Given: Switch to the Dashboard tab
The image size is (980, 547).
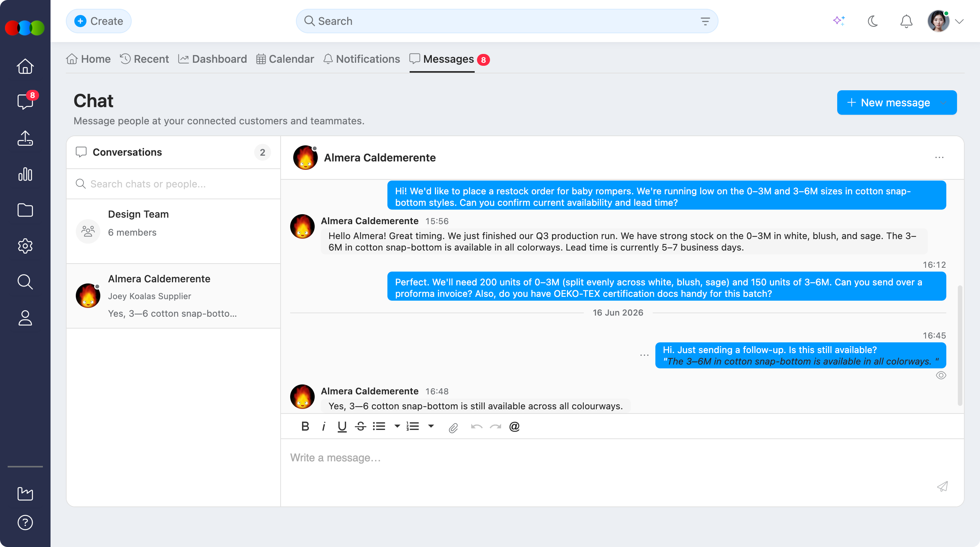Looking at the screenshot, I should (x=212, y=59).
